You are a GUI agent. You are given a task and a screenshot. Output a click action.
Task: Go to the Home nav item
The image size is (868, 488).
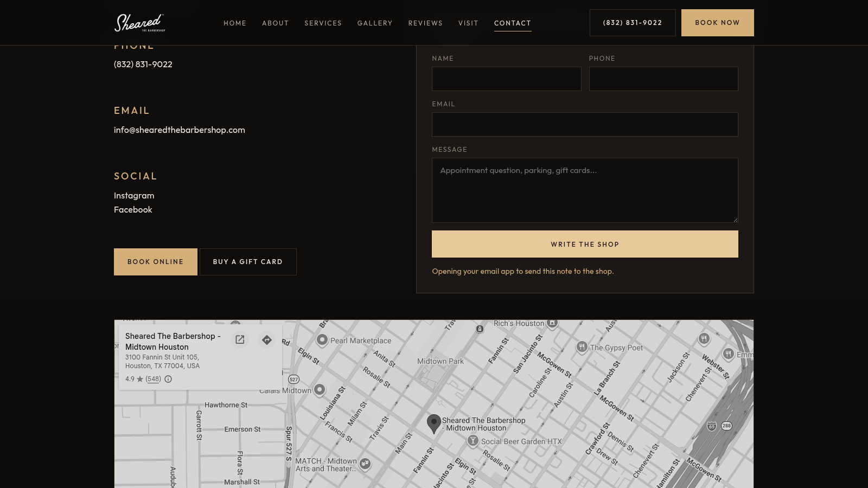coord(235,23)
